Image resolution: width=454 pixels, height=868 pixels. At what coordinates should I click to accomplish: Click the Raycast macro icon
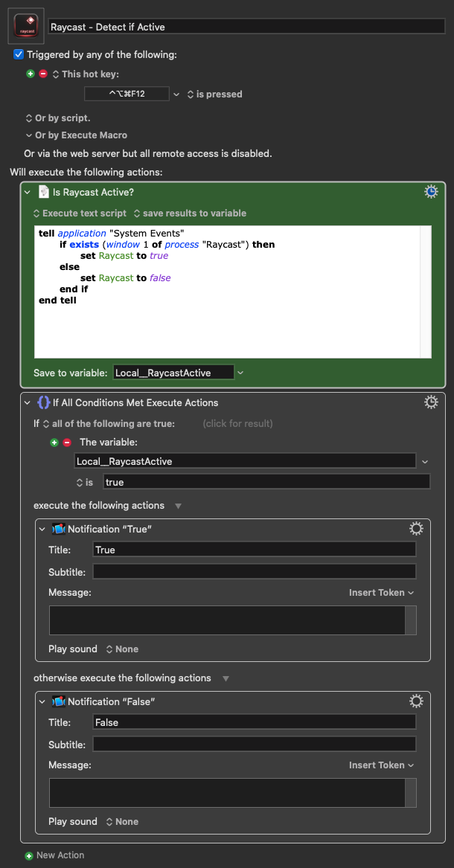25,26
